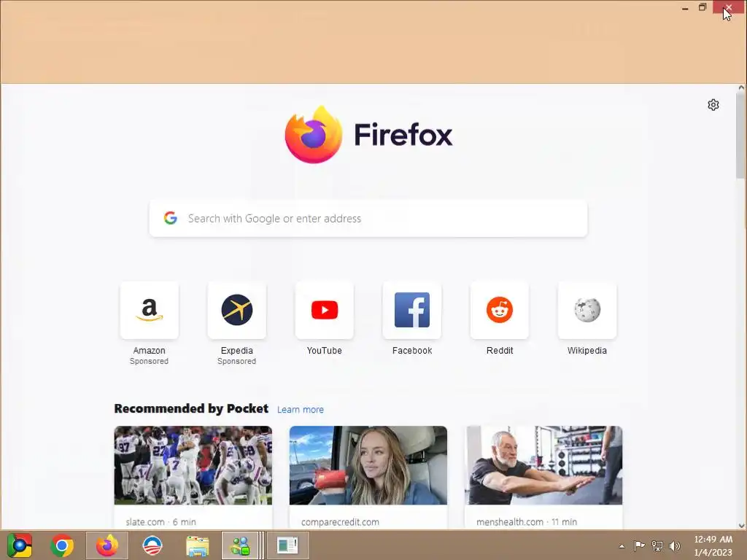Click the Recommended by Pocket heading
747x560 pixels.
click(191, 408)
